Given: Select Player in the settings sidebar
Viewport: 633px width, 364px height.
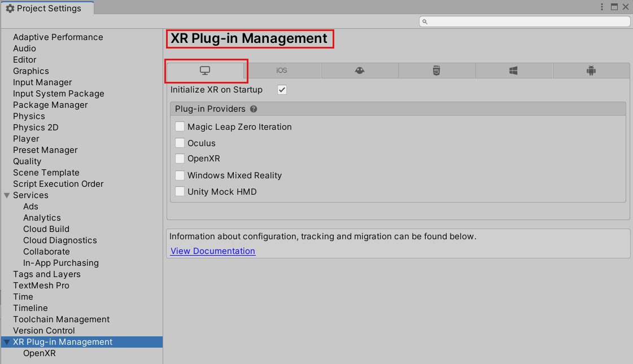Looking at the screenshot, I should pos(26,138).
